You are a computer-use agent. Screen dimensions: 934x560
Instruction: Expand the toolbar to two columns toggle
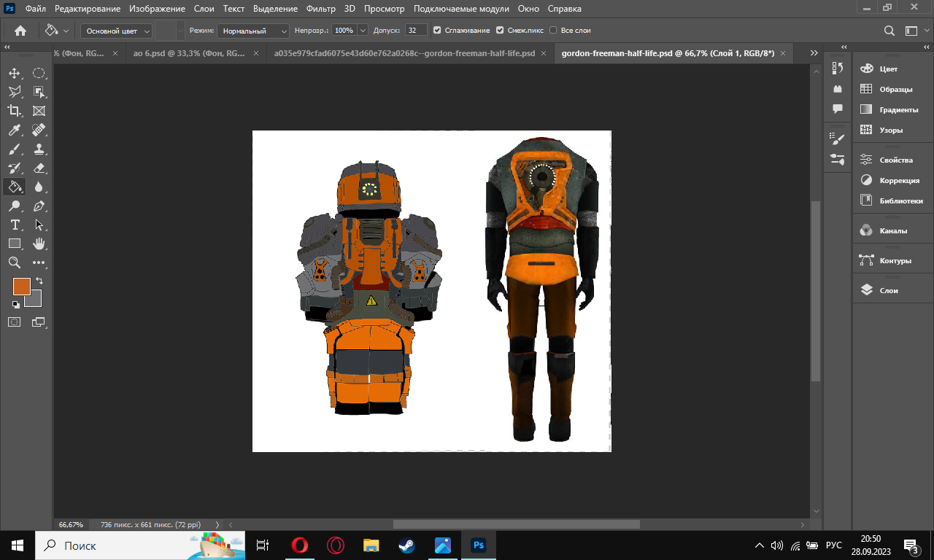pyautogui.click(x=7, y=47)
